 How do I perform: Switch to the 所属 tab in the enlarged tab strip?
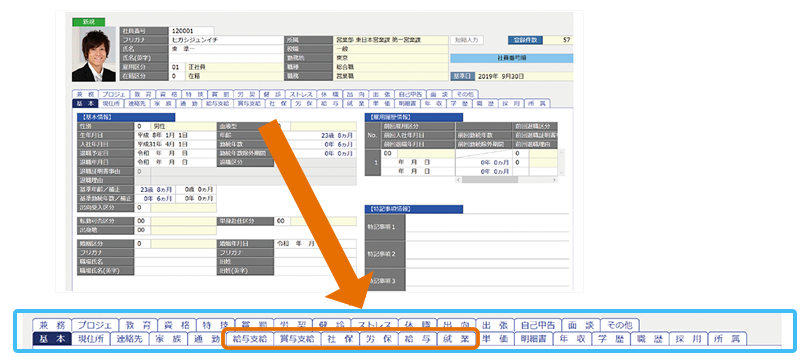[727, 339]
